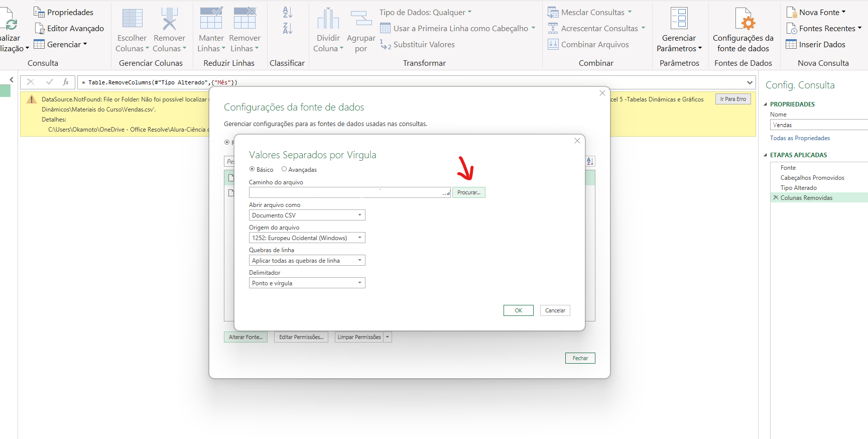Open the Dividir Coluna dropdown arrow
Viewport: 868px width, 439px height.
point(341,48)
